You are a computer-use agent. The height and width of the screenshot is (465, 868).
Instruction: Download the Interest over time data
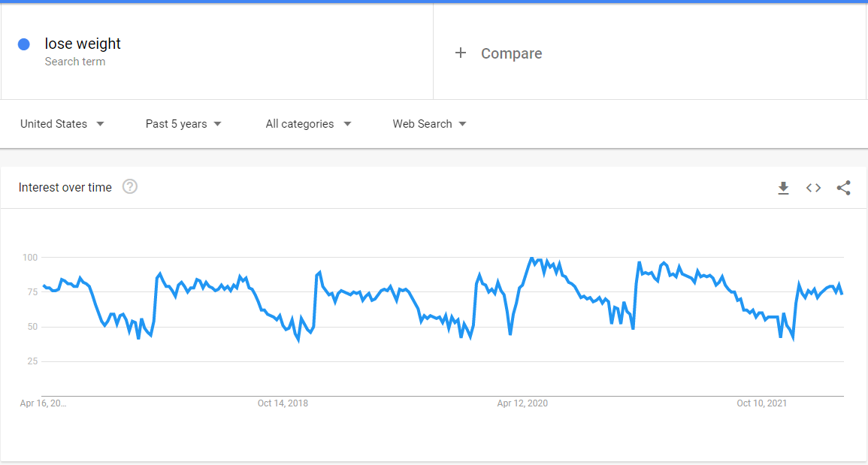pyautogui.click(x=783, y=188)
